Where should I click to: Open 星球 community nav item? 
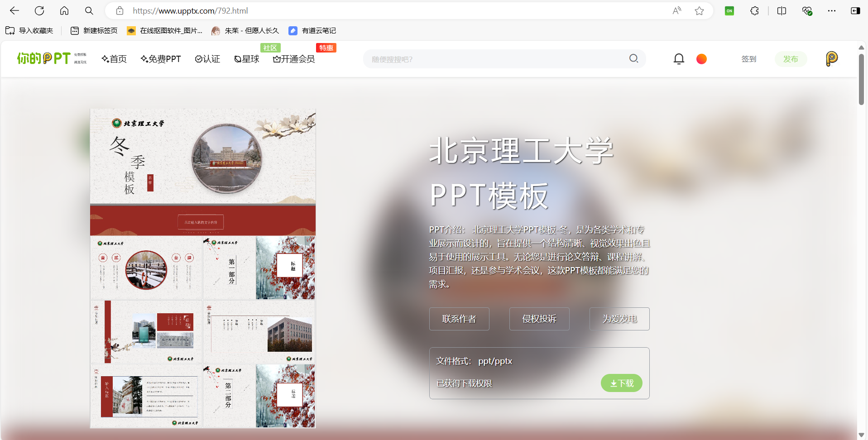(247, 59)
